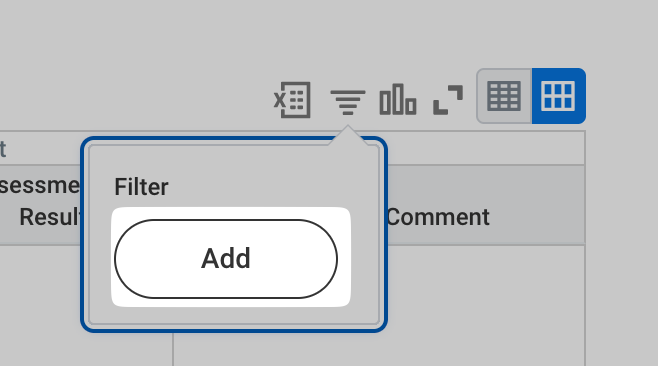
Task: Click the truncated title text ending in "t"
Action: (3, 149)
